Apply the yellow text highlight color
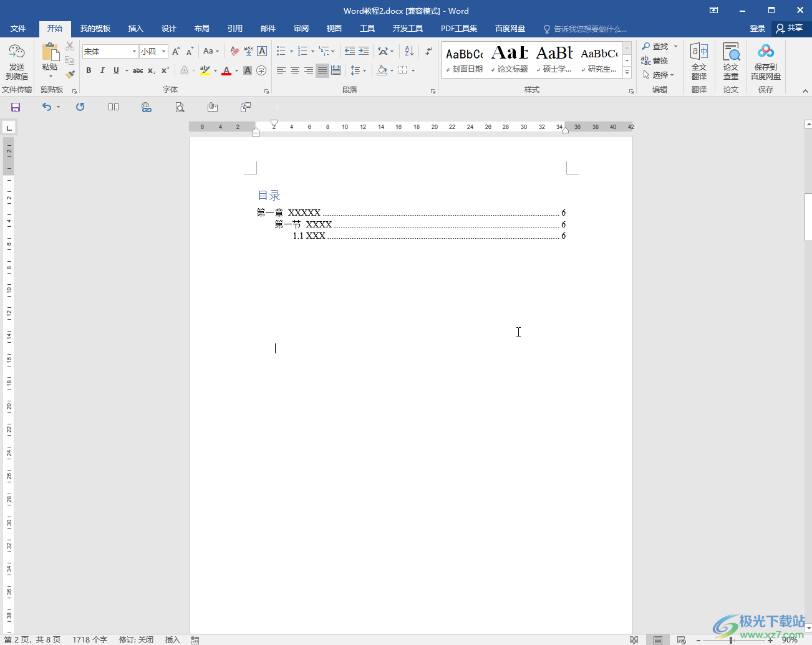812x645 pixels. (x=205, y=70)
